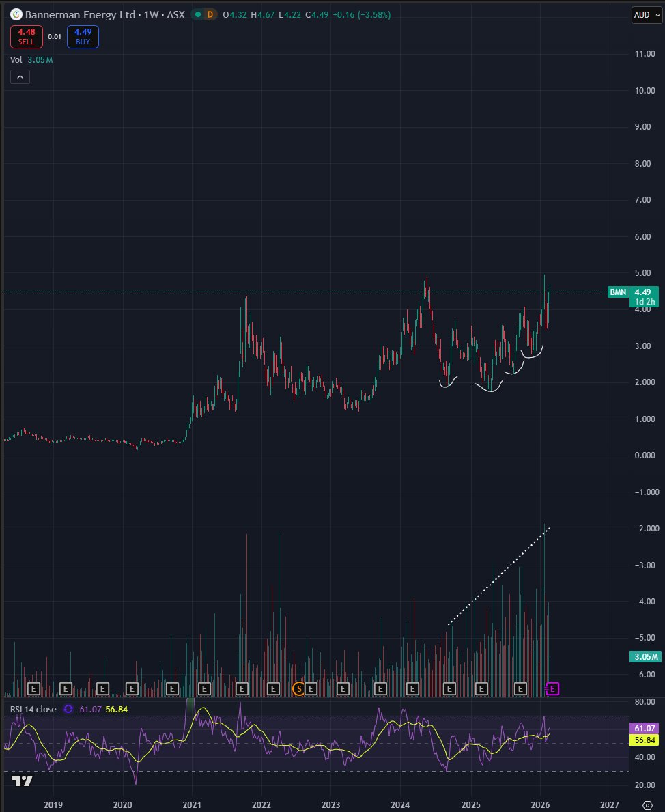Select the Vol 3.05M indicator legend
Viewport: 665px width, 812px height.
pos(31,60)
